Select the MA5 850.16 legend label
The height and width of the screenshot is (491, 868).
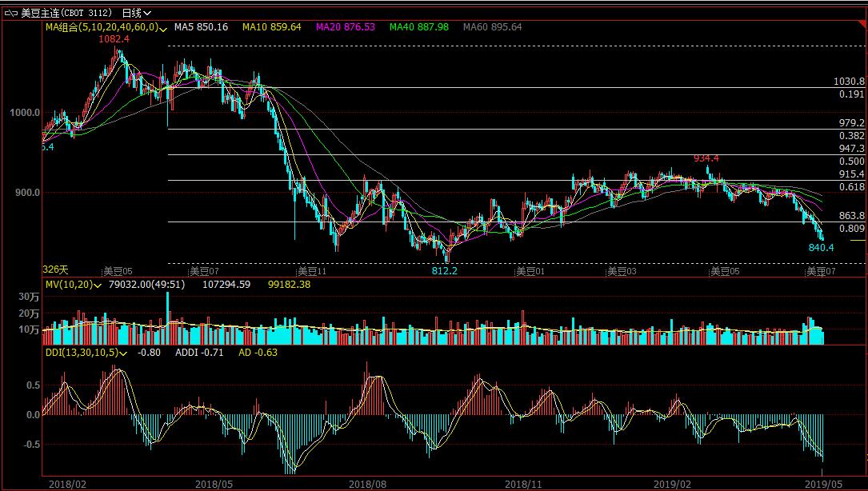[202, 27]
